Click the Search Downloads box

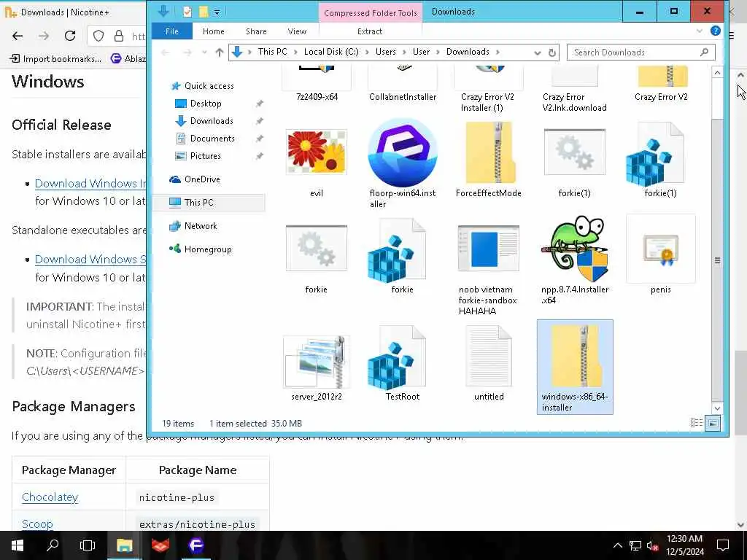click(640, 52)
